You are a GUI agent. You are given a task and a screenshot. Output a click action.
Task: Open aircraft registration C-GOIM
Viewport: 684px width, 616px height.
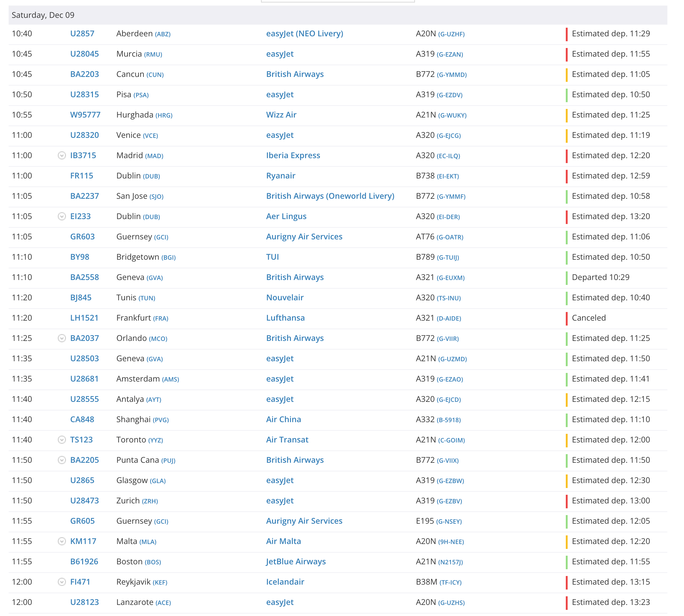[451, 440]
